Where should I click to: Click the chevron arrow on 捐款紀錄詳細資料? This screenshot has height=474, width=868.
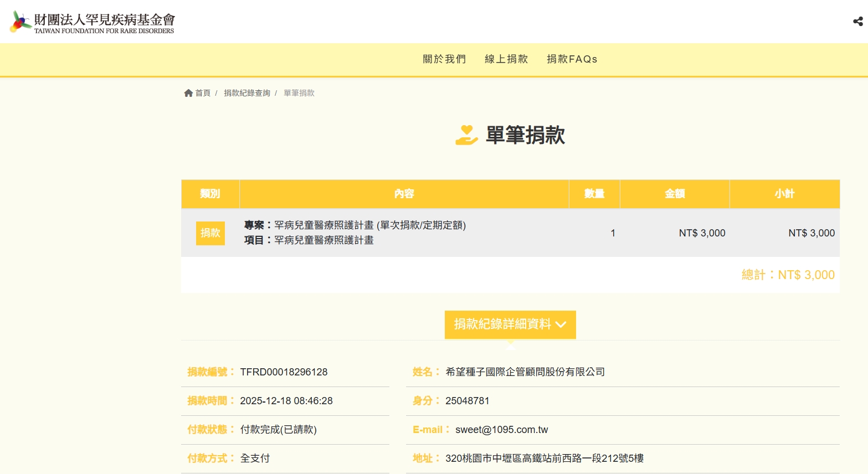(561, 324)
